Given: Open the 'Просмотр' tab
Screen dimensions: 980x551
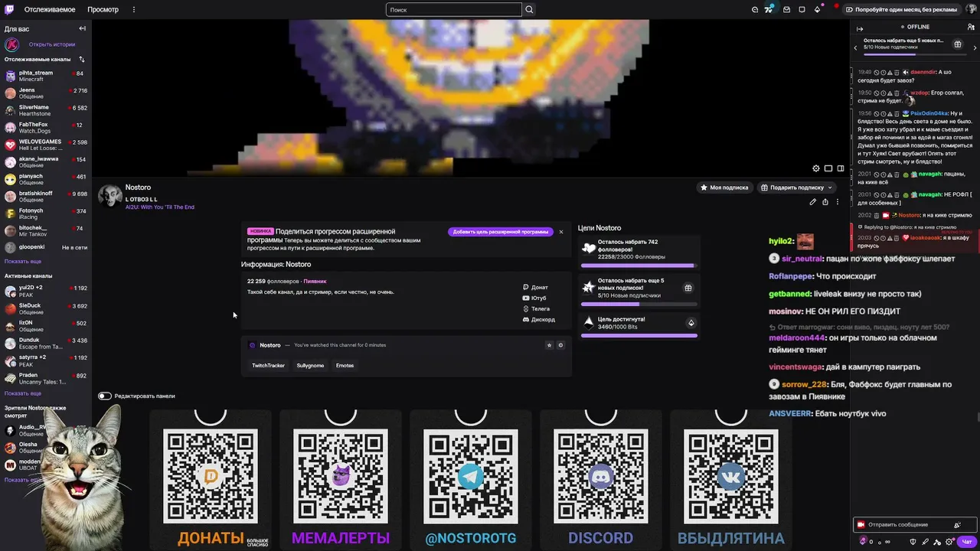Looking at the screenshot, I should tap(103, 10).
